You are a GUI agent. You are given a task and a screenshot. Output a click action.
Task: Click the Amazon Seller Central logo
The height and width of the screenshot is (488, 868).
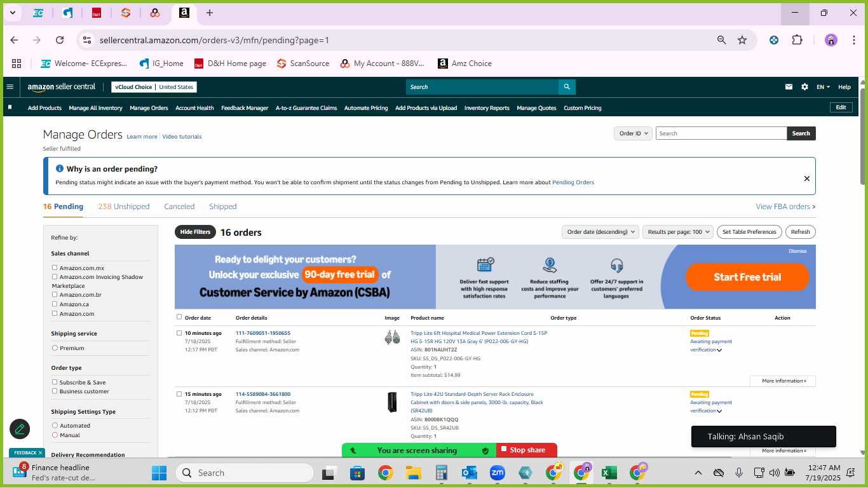pos(62,87)
